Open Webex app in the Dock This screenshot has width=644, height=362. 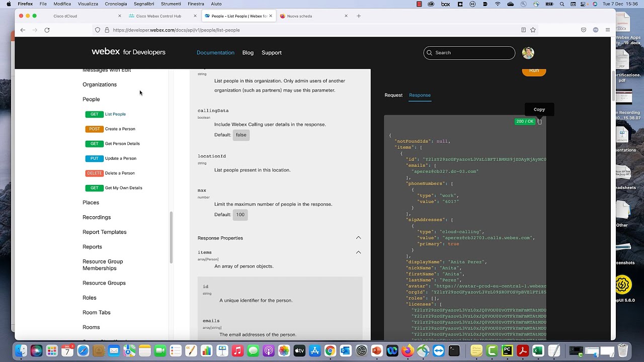(392, 350)
